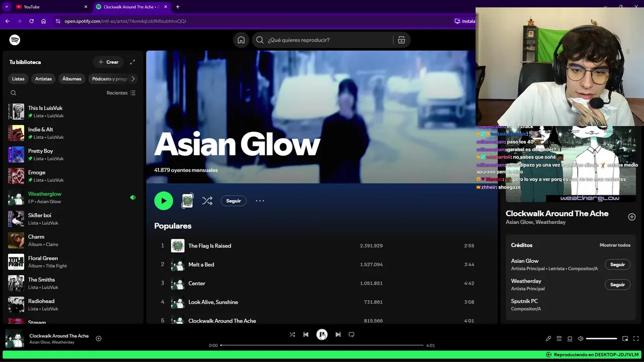644x362 pixels.
Task: Follow Asian Glow in the Créditos panel
Action: (617, 264)
